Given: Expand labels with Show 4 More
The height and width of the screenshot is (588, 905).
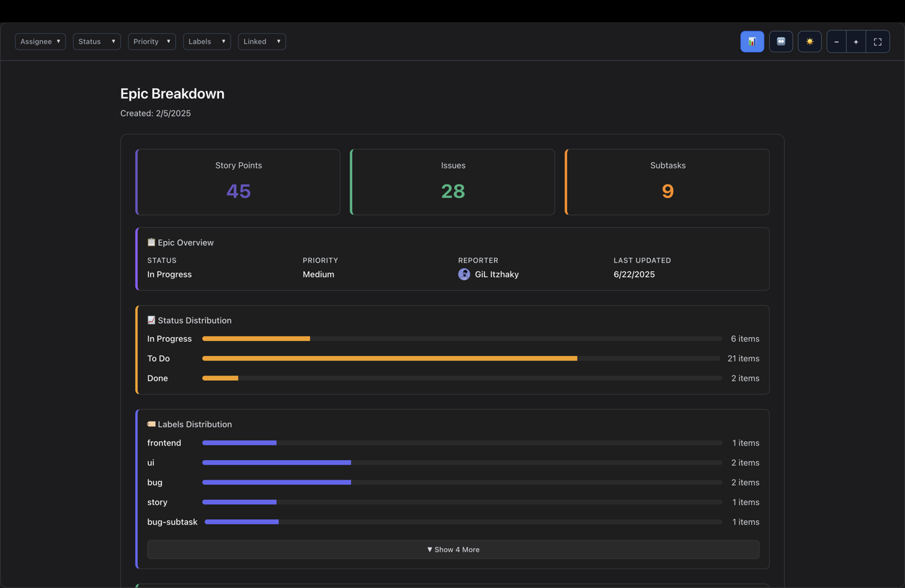Looking at the screenshot, I should pyautogui.click(x=453, y=549).
